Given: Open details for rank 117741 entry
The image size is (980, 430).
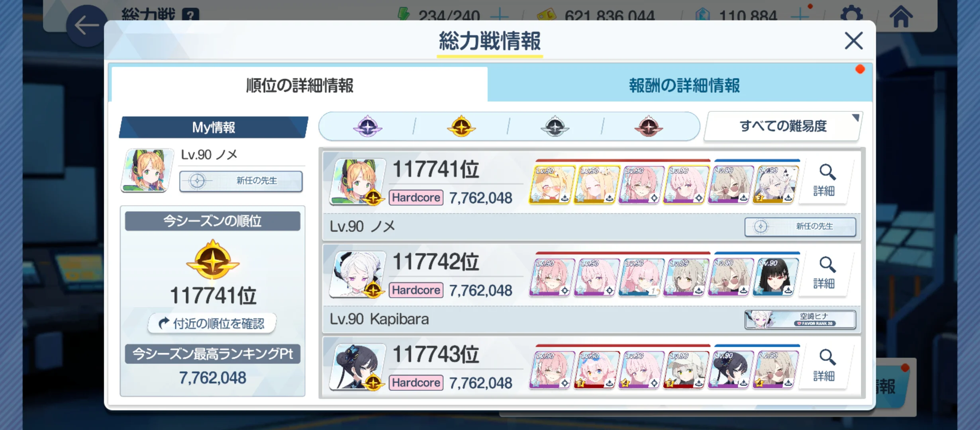Looking at the screenshot, I should coord(824,181).
